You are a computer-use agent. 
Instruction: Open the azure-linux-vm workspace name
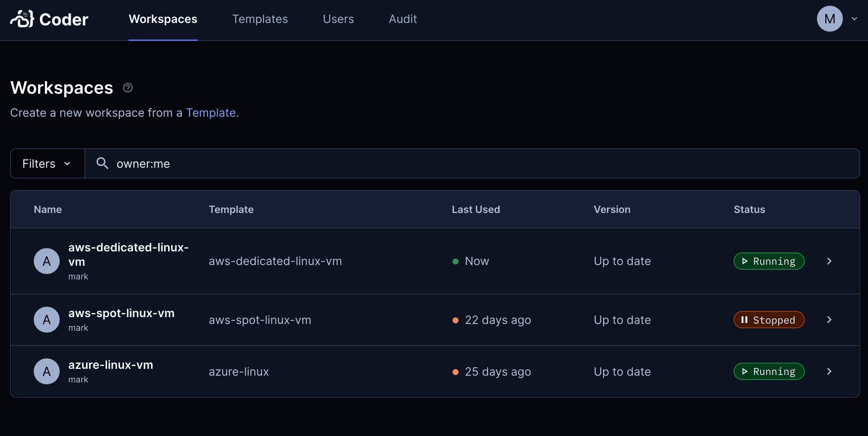(111, 365)
